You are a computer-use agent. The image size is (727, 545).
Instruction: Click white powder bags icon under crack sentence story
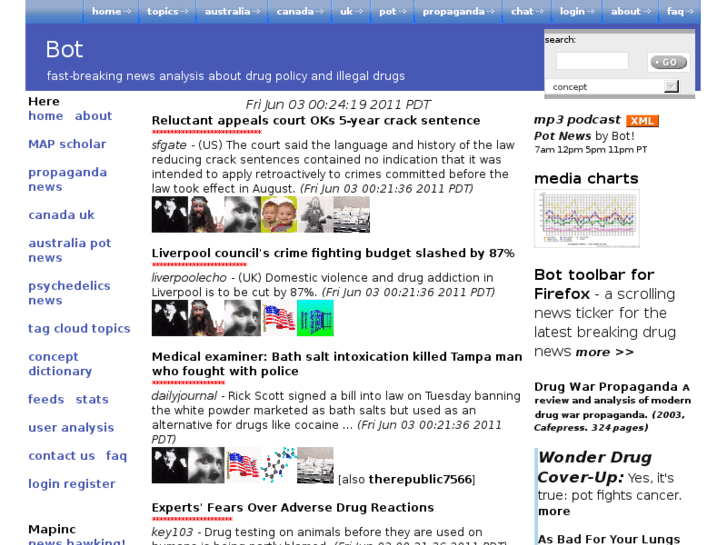pos(351,214)
